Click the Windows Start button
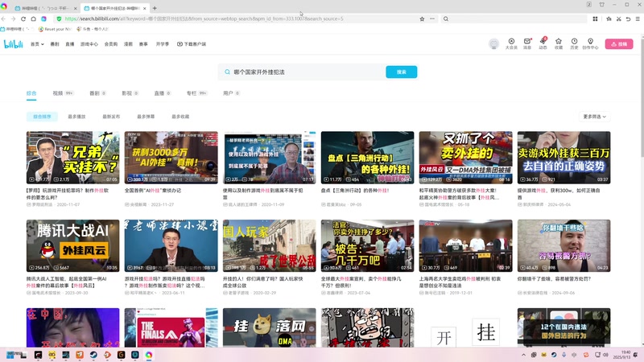This screenshot has width=644, height=362. (10, 355)
